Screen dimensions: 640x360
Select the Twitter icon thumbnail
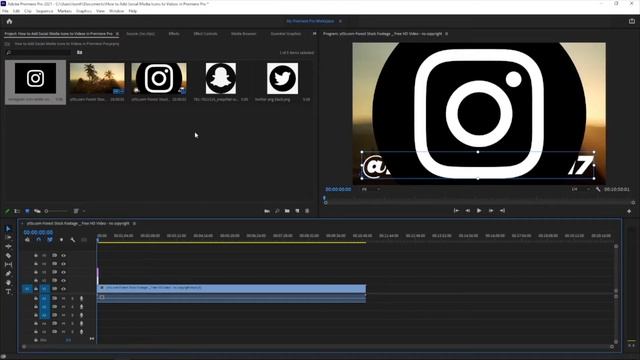coord(282,78)
